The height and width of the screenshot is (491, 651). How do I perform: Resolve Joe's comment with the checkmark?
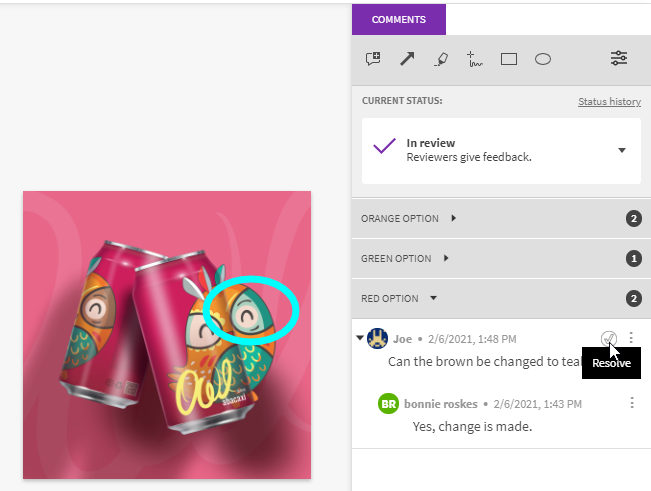tap(609, 338)
